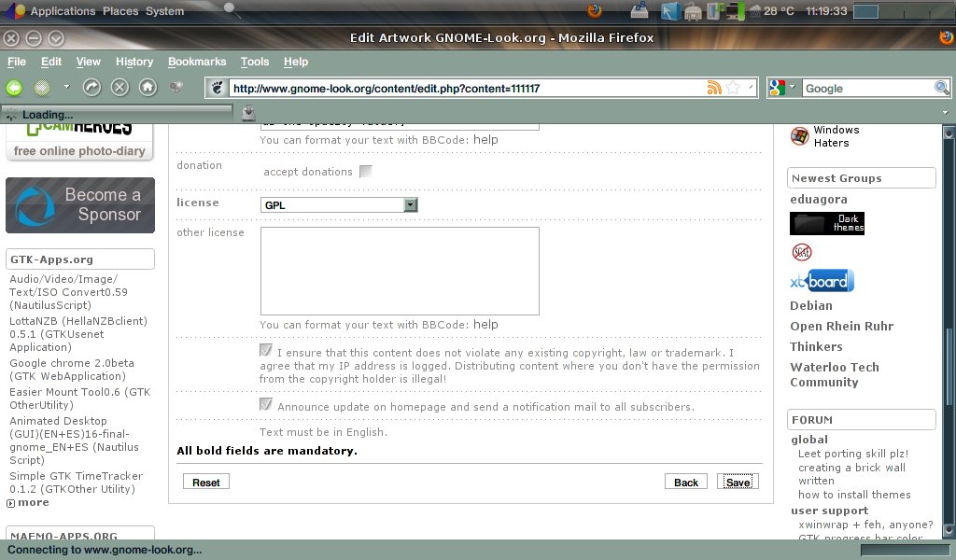Open the xt board group logo
The image size is (956, 560).
822,281
